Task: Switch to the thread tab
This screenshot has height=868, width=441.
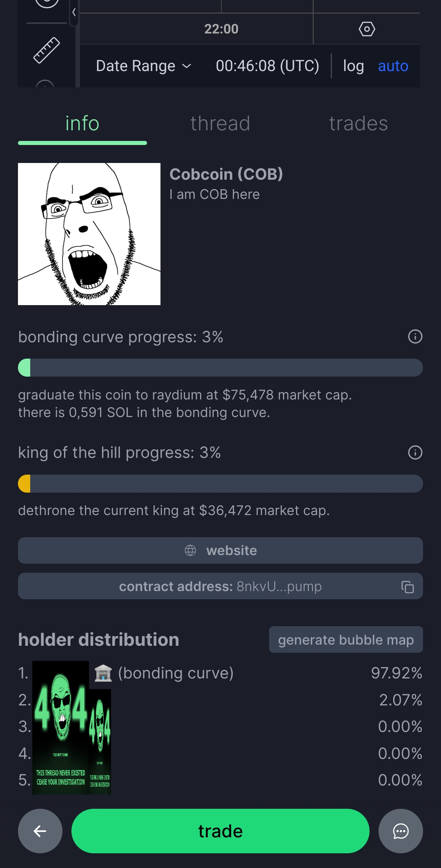Action: pos(220,124)
